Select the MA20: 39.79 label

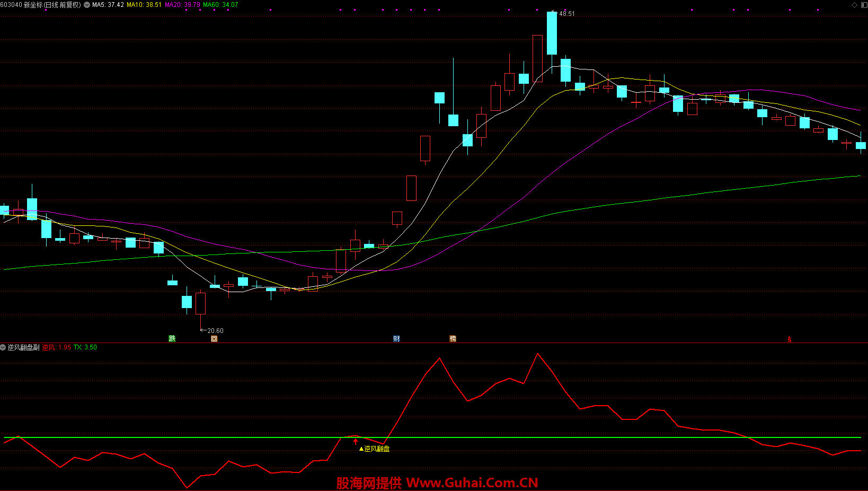click(183, 5)
